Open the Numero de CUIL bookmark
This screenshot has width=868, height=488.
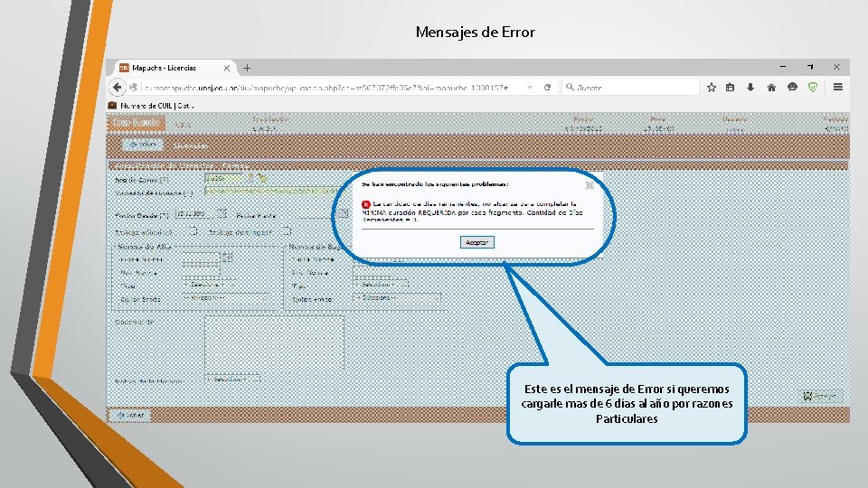point(151,105)
